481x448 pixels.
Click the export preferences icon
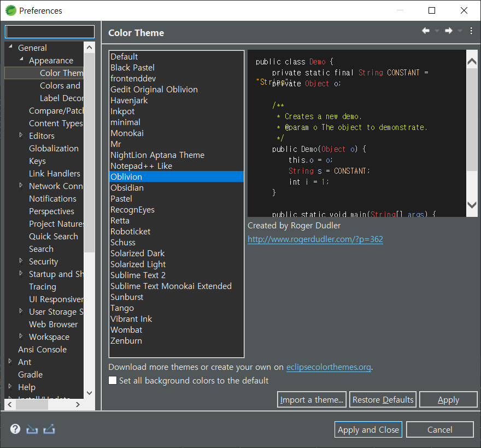pyautogui.click(x=49, y=429)
